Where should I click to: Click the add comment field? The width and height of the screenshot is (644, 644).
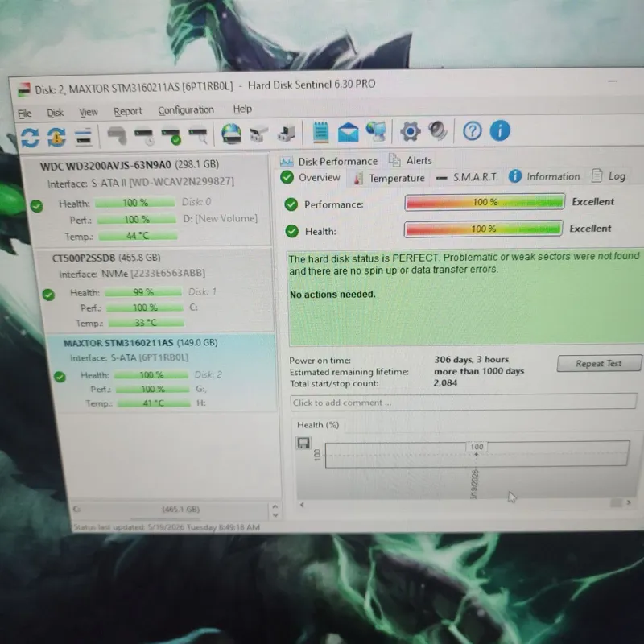pyautogui.click(x=464, y=402)
